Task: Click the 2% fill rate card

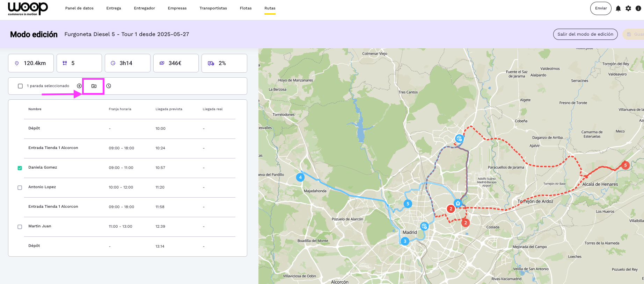Action: coord(224,63)
